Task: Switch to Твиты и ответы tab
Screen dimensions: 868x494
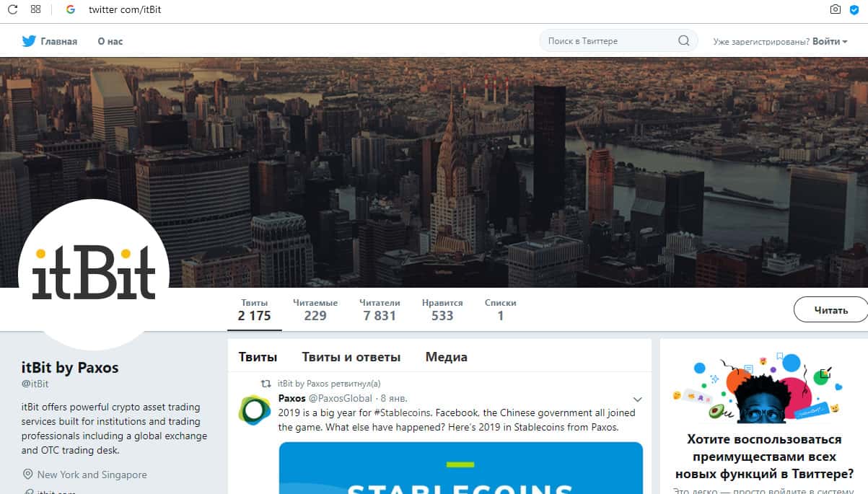Action: (351, 356)
